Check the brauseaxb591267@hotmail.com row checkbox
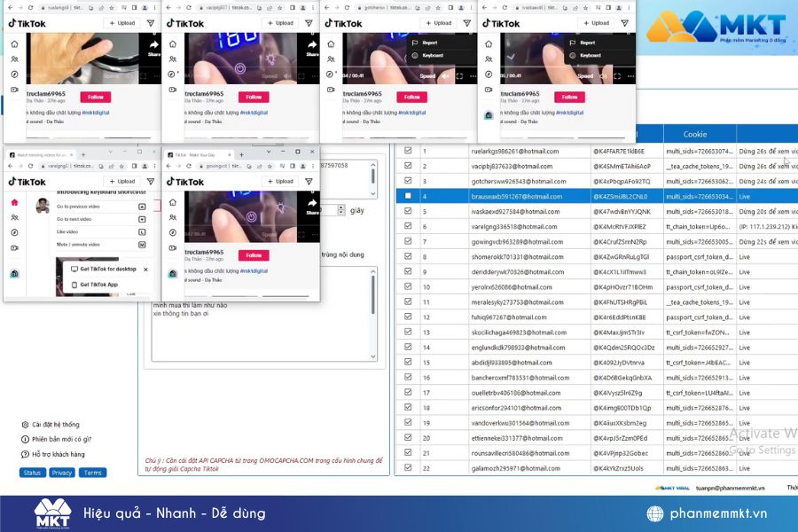The height and width of the screenshot is (532, 798). [x=408, y=195]
